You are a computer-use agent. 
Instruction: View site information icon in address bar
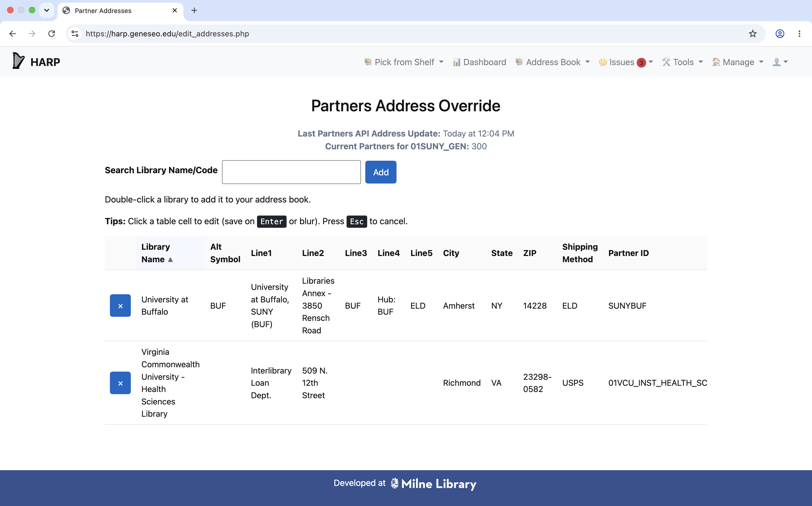(x=75, y=33)
